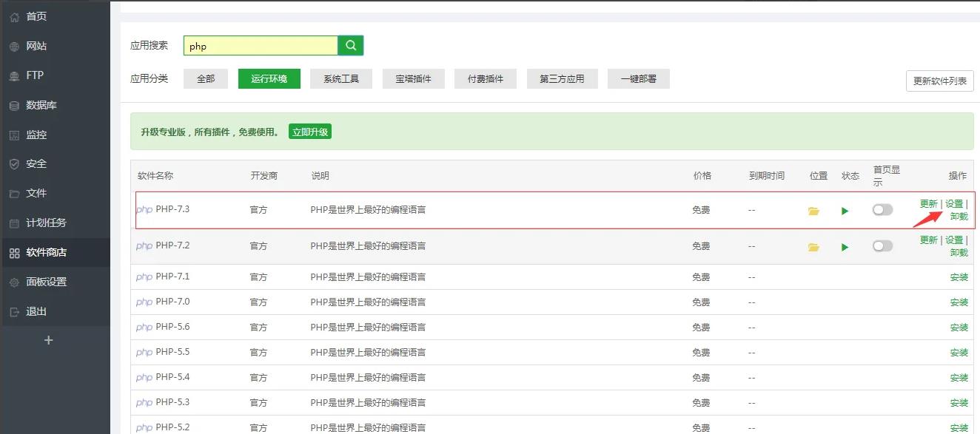
Task: Open 文件 file manager in the sidebar
Action: pyautogui.click(x=36, y=193)
